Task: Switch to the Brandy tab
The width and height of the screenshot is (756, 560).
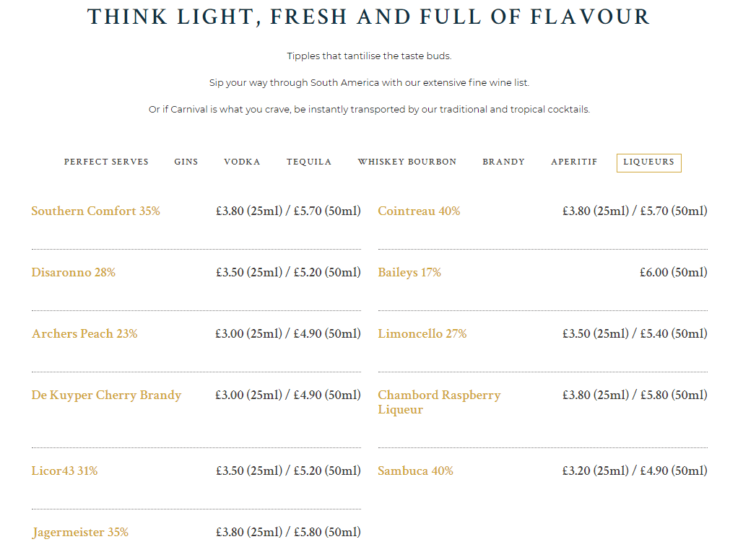Action: [503, 162]
